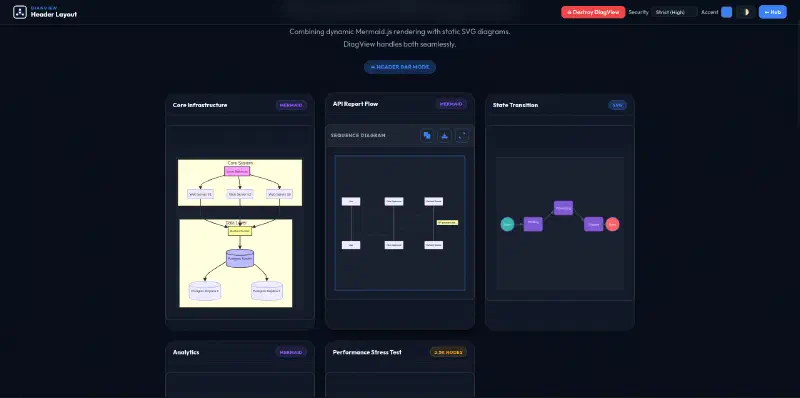Image resolution: width=800 pixels, height=398 pixels.
Task: Copy the sequence diagram via copy icon
Action: point(427,136)
